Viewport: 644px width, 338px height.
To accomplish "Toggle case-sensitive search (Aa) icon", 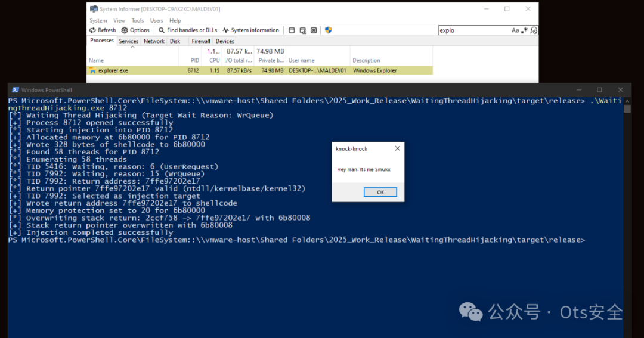I will [515, 30].
